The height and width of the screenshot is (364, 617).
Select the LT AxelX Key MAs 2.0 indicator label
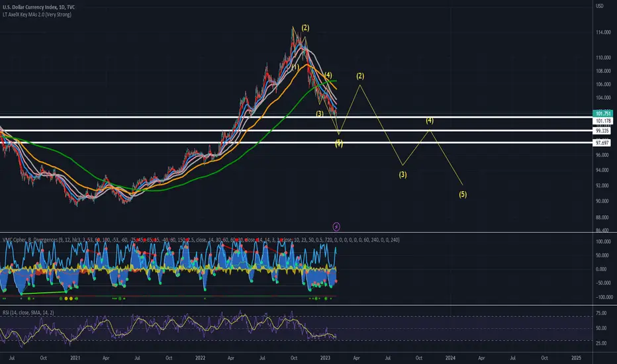click(x=37, y=15)
